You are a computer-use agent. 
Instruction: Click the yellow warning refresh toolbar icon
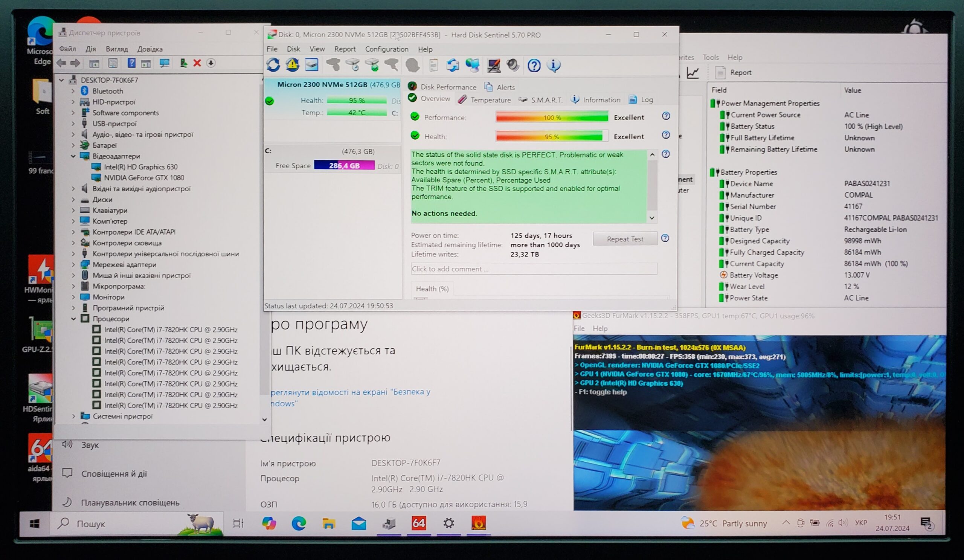[x=293, y=65]
